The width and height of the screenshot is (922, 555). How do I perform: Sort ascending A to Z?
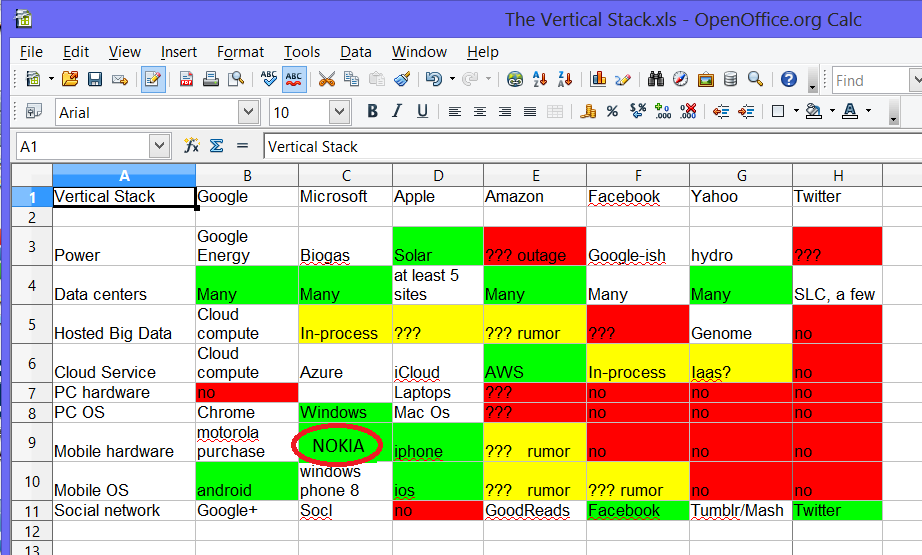(x=540, y=79)
